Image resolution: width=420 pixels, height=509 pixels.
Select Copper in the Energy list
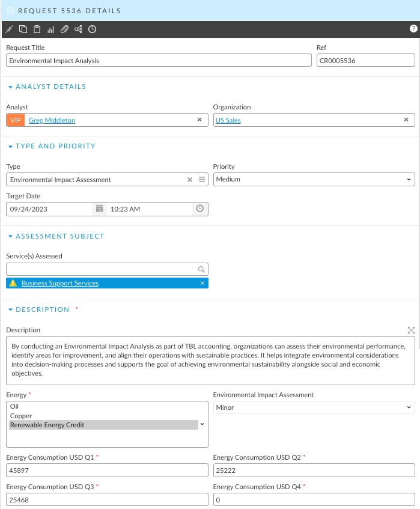point(21,416)
